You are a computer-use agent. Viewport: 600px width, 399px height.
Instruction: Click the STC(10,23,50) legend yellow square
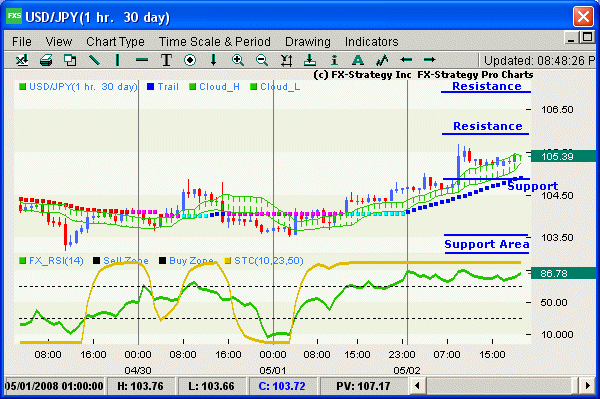click(x=228, y=261)
